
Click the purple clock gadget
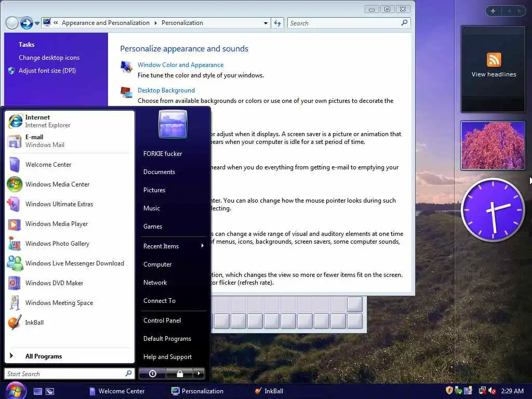click(x=493, y=210)
